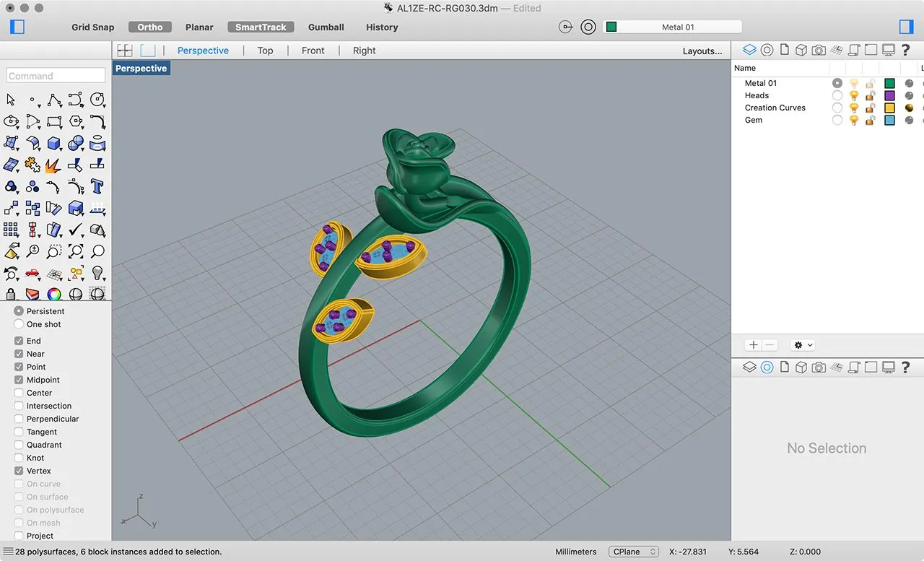This screenshot has height=561, width=924.
Task: Click the History button
Action: coord(382,27)
